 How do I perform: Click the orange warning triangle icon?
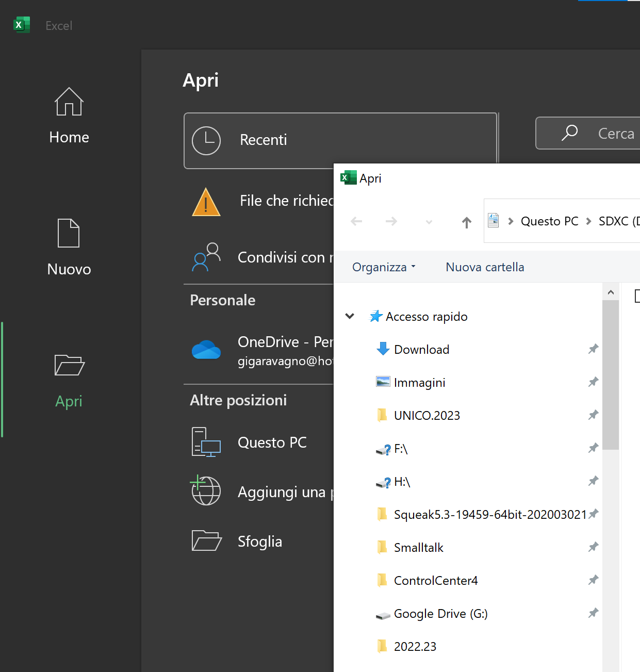pos(206,202)
